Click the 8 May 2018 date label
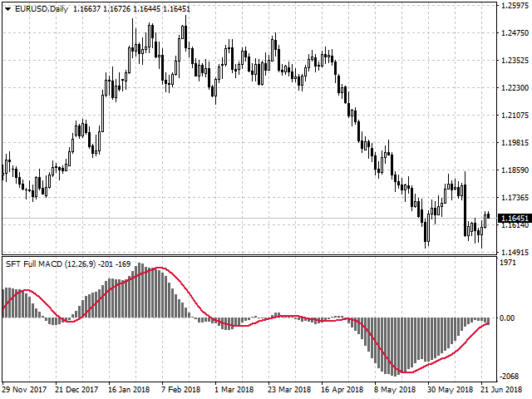The height and width of the screenshot is (399, 532). point(395,390)
